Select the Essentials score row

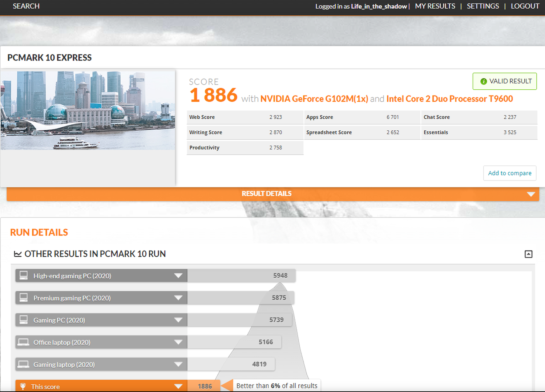coord(479,132)
